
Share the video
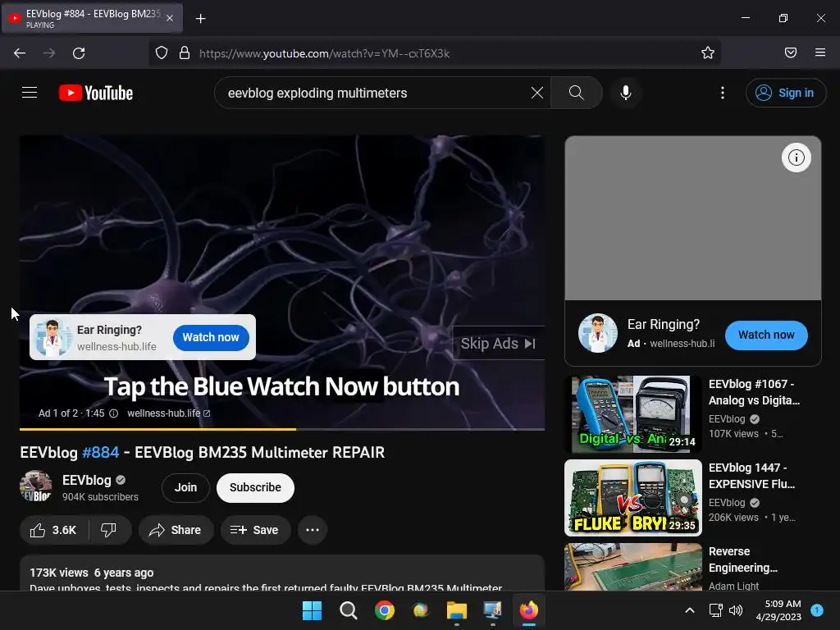[x=176, y=531]
